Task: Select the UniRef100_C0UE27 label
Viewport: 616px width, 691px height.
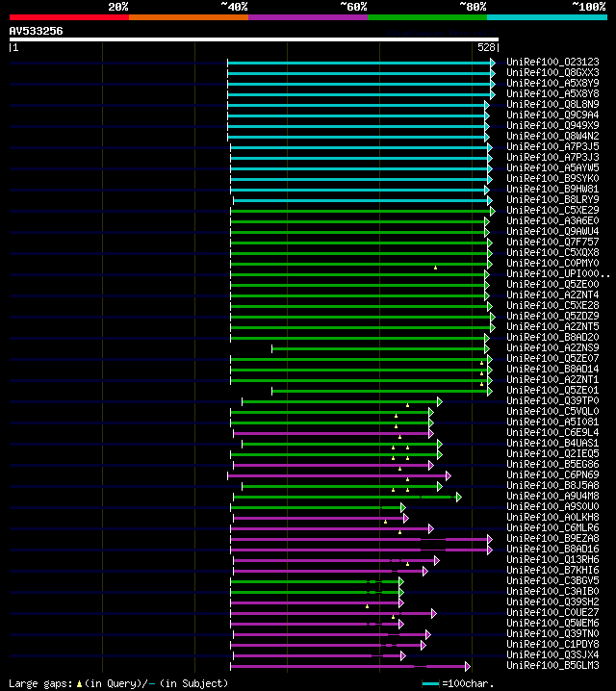Action: click(552, 612)
